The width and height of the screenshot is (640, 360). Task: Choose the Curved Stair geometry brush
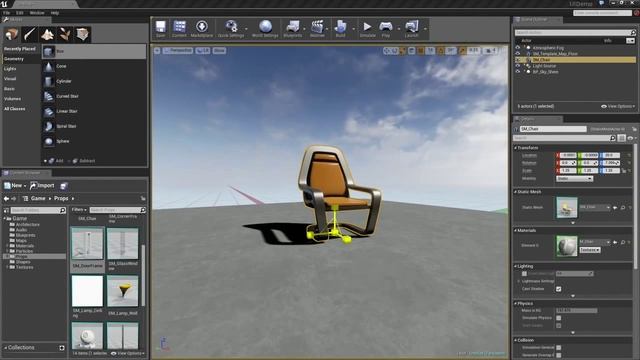pyautogui.click(x=94, y=96)
